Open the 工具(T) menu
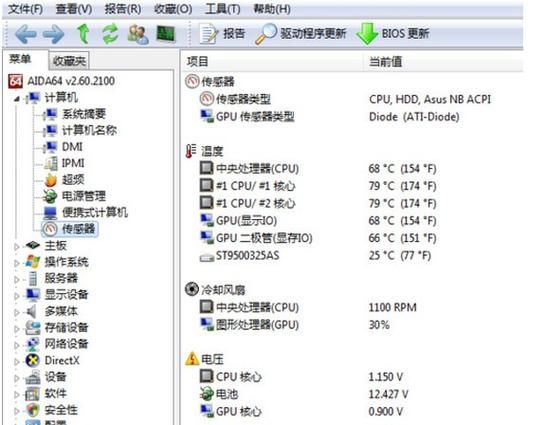The height and width of the screenshot is (425, 546). click(x=223, y=9)
